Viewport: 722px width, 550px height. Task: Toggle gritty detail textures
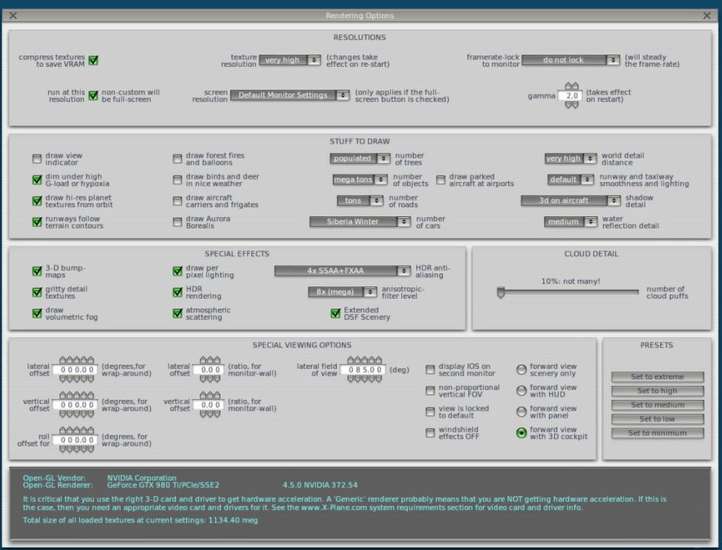[x=37, y=292]
